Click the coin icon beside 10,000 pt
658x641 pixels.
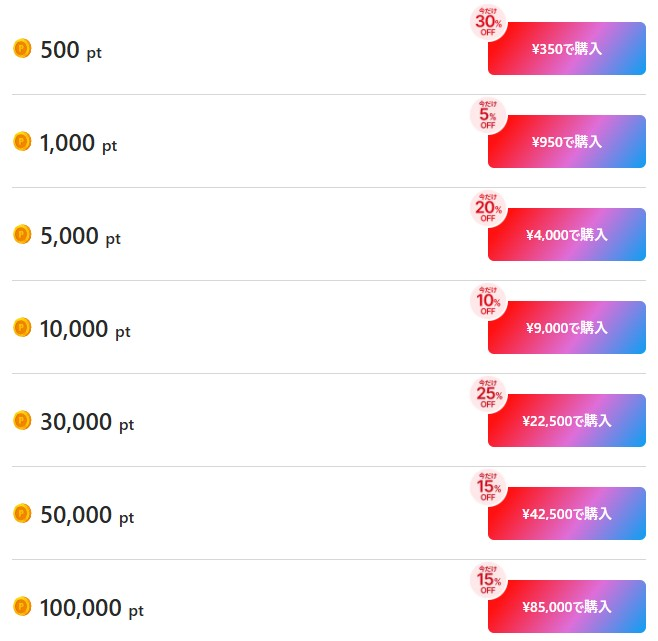coord(22,327)
